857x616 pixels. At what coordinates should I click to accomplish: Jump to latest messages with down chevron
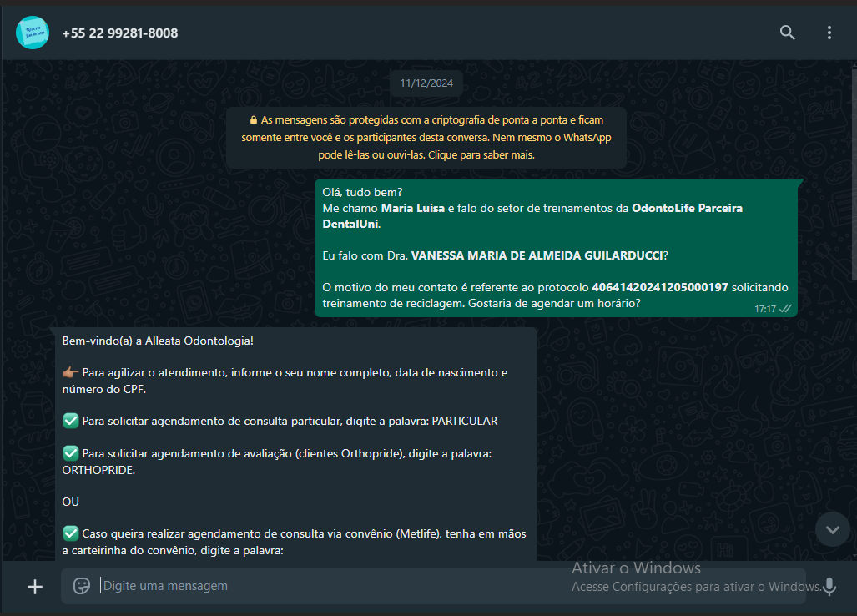(833, 529)
